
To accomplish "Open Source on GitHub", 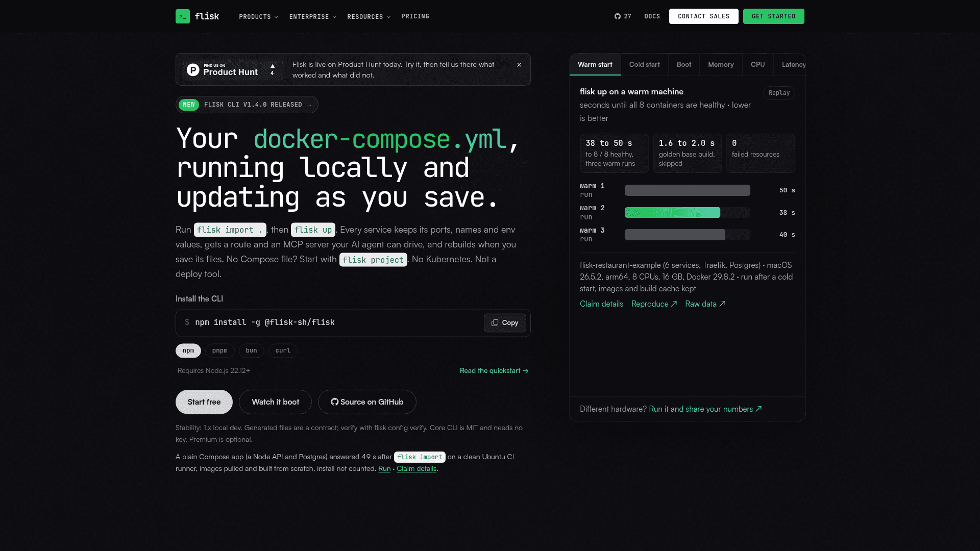I will point(367,402).
